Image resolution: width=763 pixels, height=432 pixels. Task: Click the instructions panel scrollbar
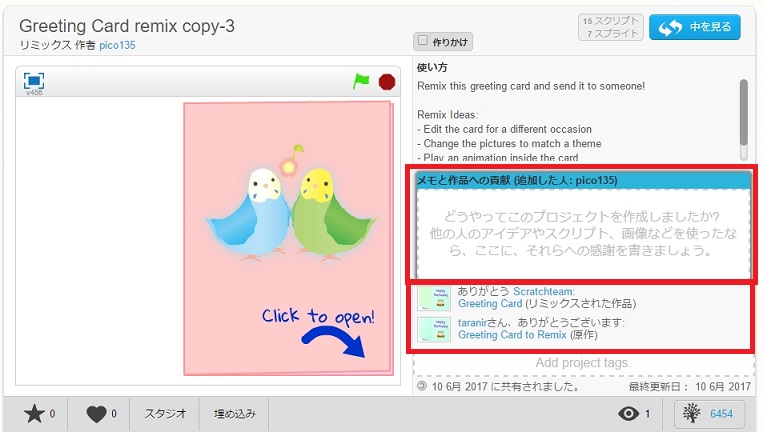[x=744, y=113]
